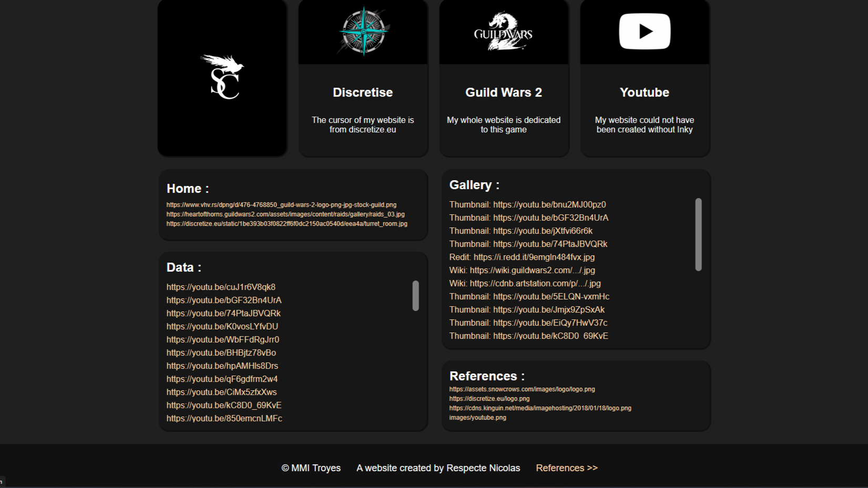Open the cdnb.artstation.com gallery link

point(535,284)
